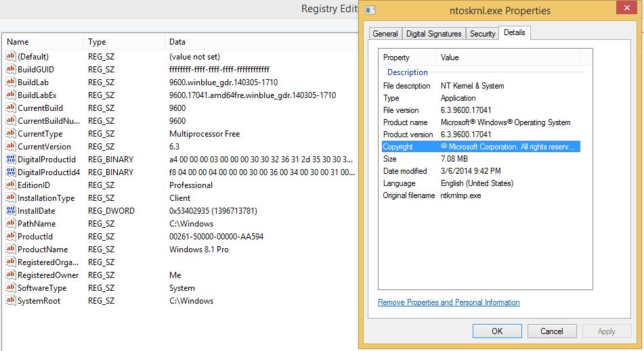644x351 pixels.
Task: Select the ProductName registry value name
Action: pos(43,250)
